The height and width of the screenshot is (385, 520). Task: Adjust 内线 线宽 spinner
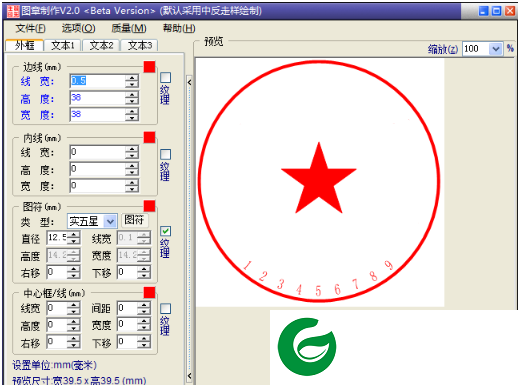coord(132,152)
